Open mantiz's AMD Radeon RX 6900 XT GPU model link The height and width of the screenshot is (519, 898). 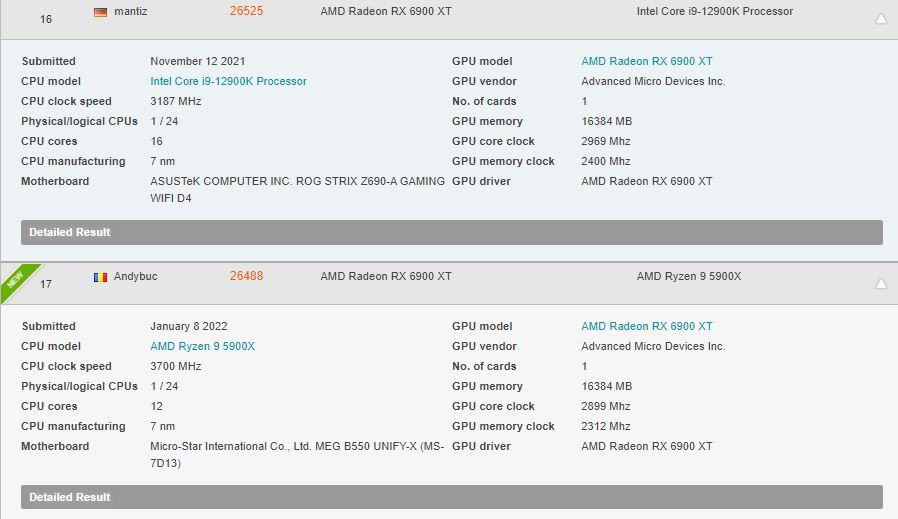(x=647, y=61)
